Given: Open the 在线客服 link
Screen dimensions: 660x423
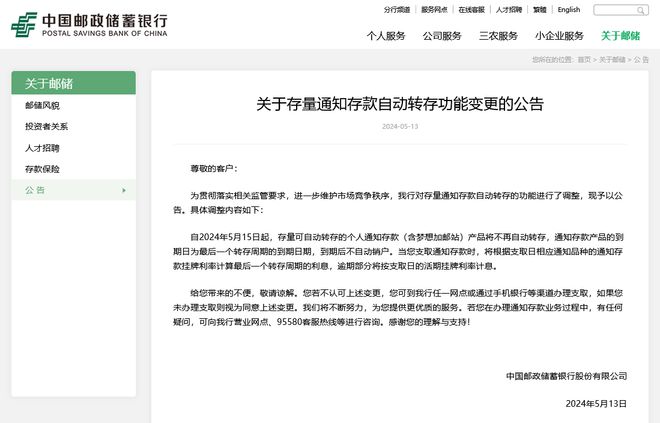Looking at the screenshot, I should click(x=471, y=10).
